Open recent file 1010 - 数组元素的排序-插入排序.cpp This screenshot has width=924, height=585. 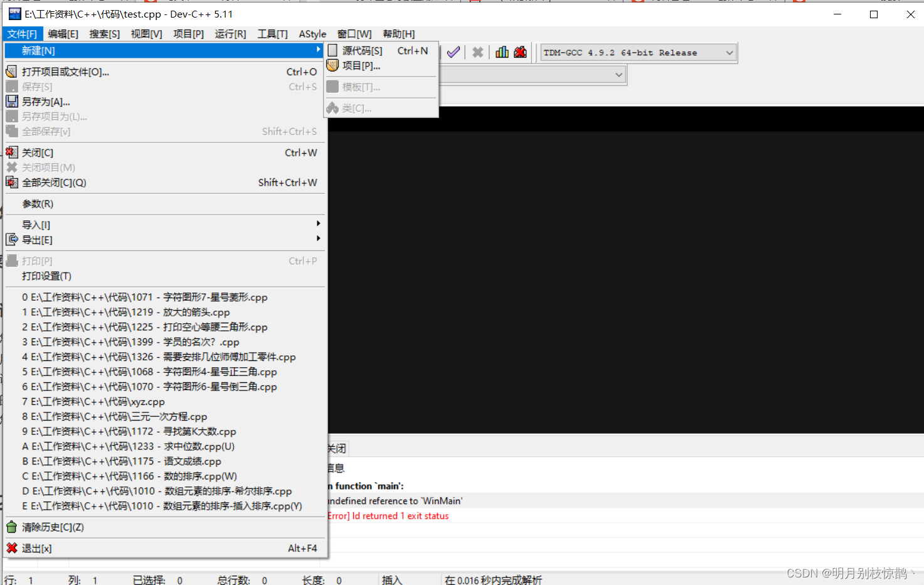pos(165,506)
